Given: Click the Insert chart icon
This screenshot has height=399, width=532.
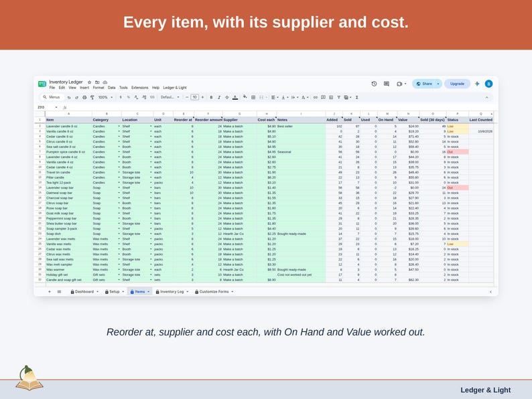Looking at the screenshot, I should 331,97.
